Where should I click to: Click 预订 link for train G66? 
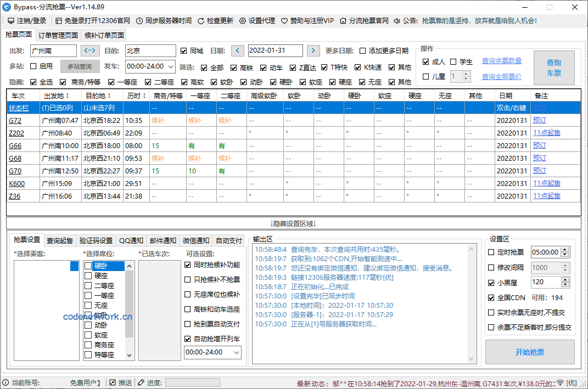(539, 145)
